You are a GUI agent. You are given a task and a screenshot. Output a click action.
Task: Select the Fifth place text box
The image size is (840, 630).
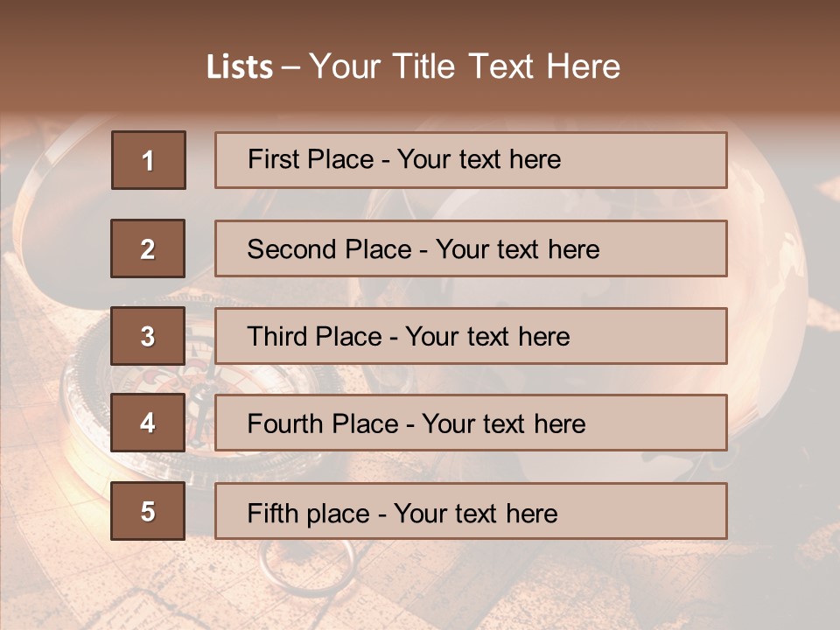click(471, 511)
